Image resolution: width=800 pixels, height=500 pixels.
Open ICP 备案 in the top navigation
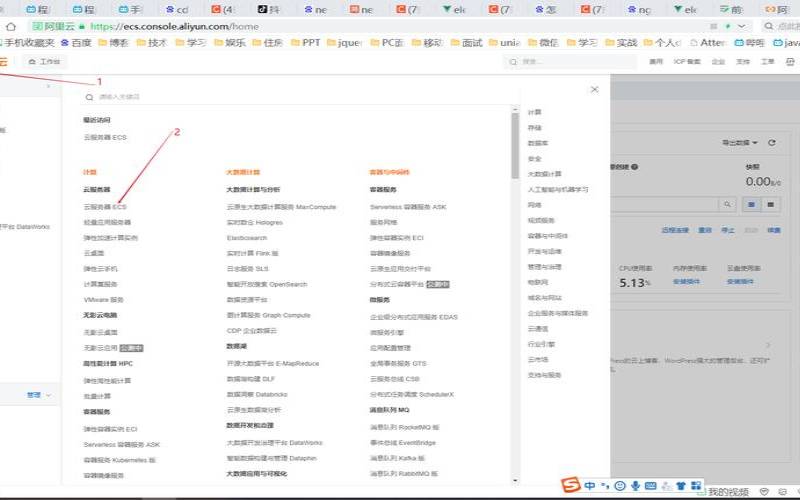687,62
